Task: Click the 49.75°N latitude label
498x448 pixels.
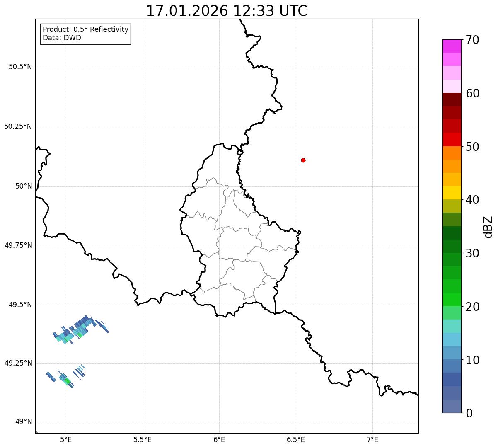Action: click(18, 245)
